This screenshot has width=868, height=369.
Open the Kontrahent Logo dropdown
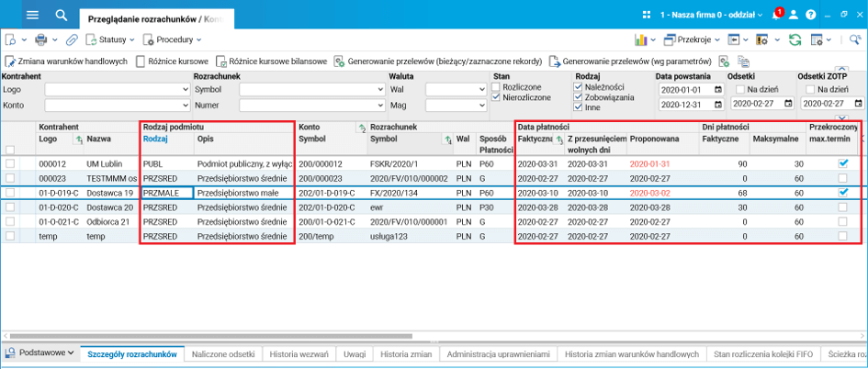click(185, 89)
